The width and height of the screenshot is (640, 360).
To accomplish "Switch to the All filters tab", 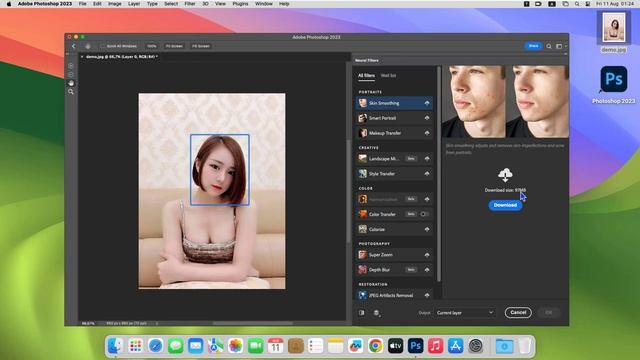I will (x=366, y=76).
